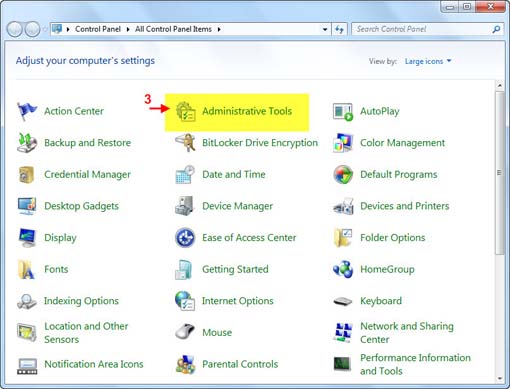Click the computer icon in address bar
This screenshot has width=510, height=389.
pyautogui.click(x=57, y=29)
